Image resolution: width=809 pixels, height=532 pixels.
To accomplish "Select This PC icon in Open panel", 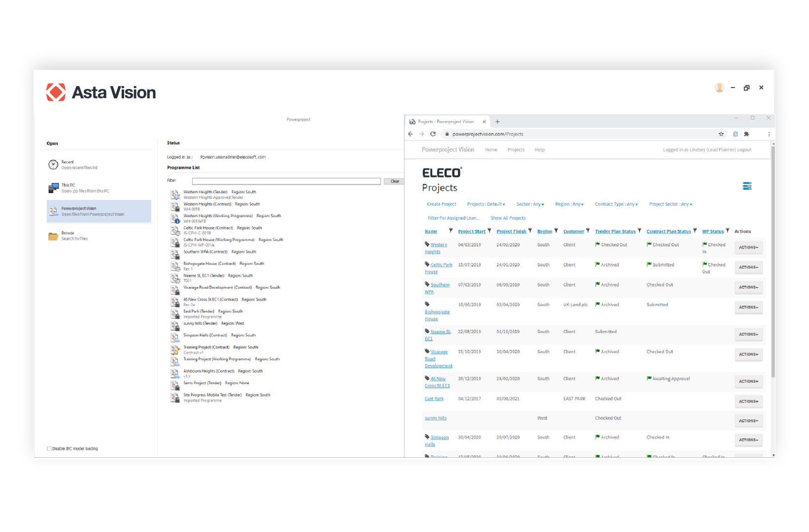I will click(53, 188).
